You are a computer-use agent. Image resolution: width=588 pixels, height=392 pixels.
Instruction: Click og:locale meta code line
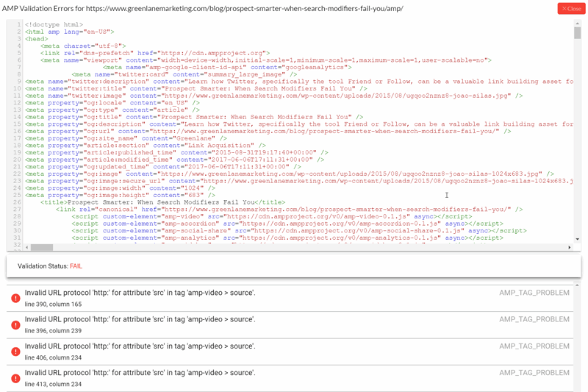(112, 103)
